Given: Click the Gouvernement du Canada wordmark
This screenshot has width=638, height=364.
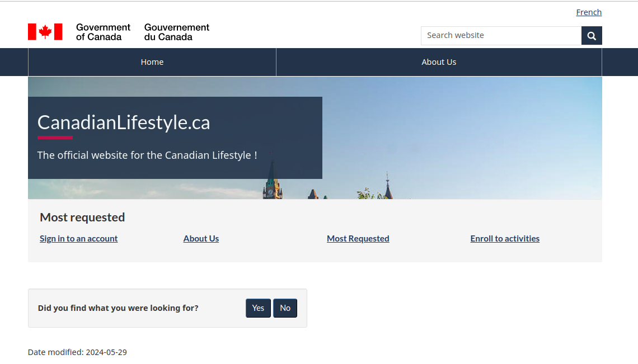Looking at the screenshot, I should [177, 32].
